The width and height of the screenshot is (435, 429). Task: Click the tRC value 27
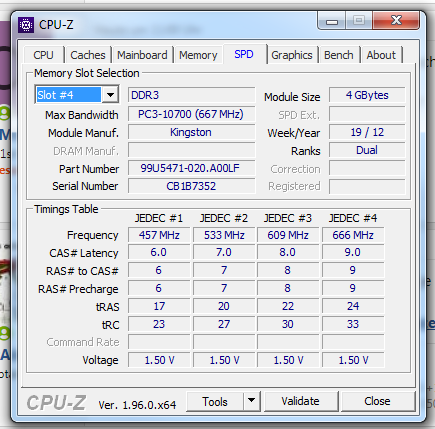point(224,324)
